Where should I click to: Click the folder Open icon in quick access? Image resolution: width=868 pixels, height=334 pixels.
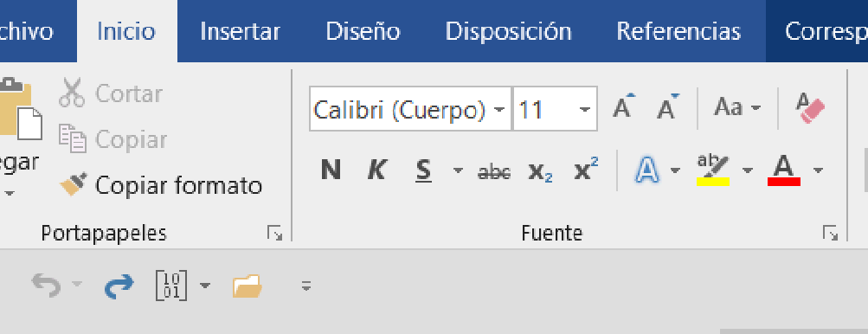coord(247,286)
